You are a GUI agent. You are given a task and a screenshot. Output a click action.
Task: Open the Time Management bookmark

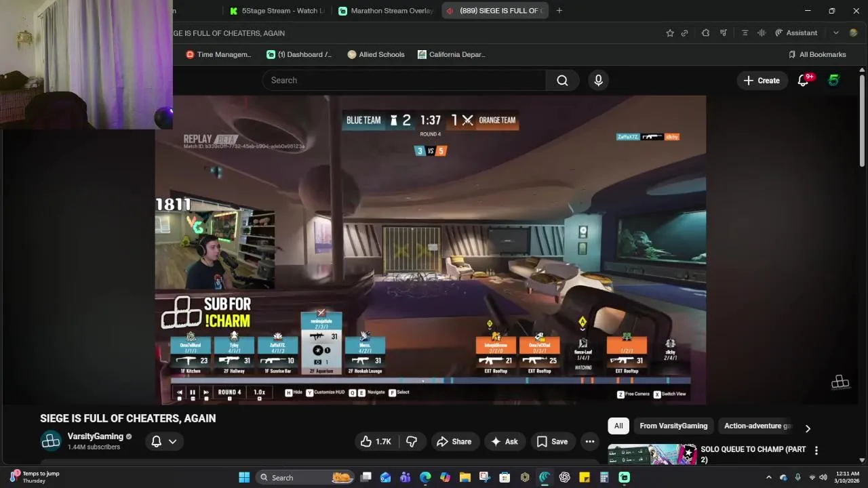click(x=218, y=54)
